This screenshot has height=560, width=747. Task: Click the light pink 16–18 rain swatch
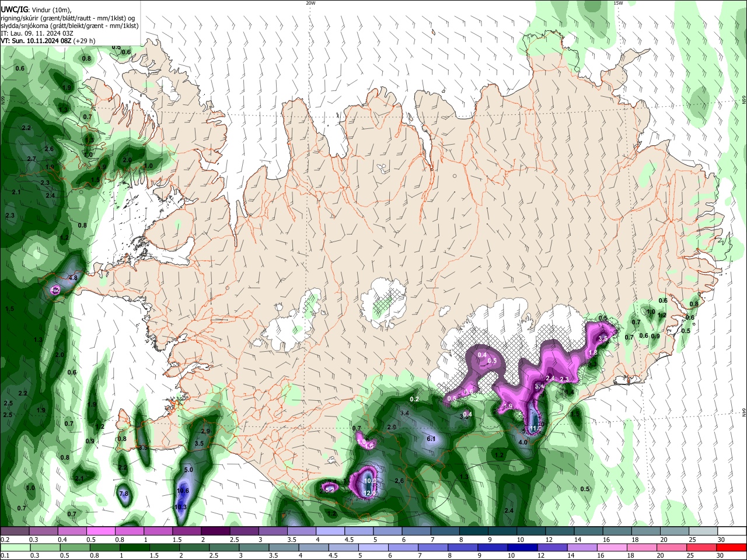[611, 547]
